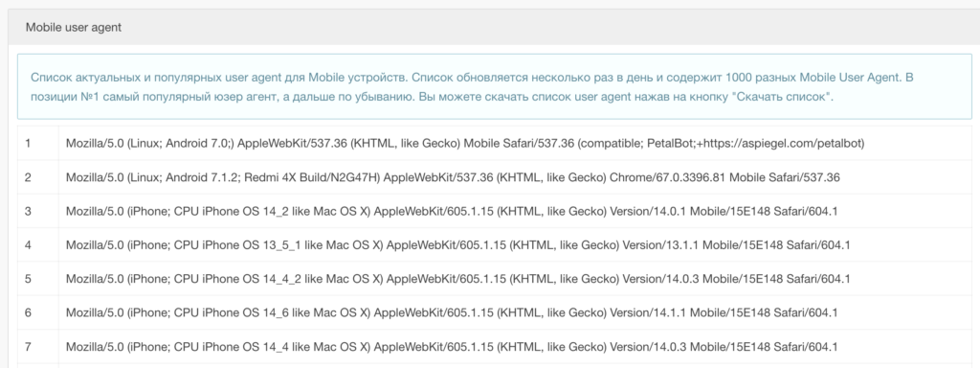Select row 7 iPhone OS 14_4 user agent

(x=452, y=346)
